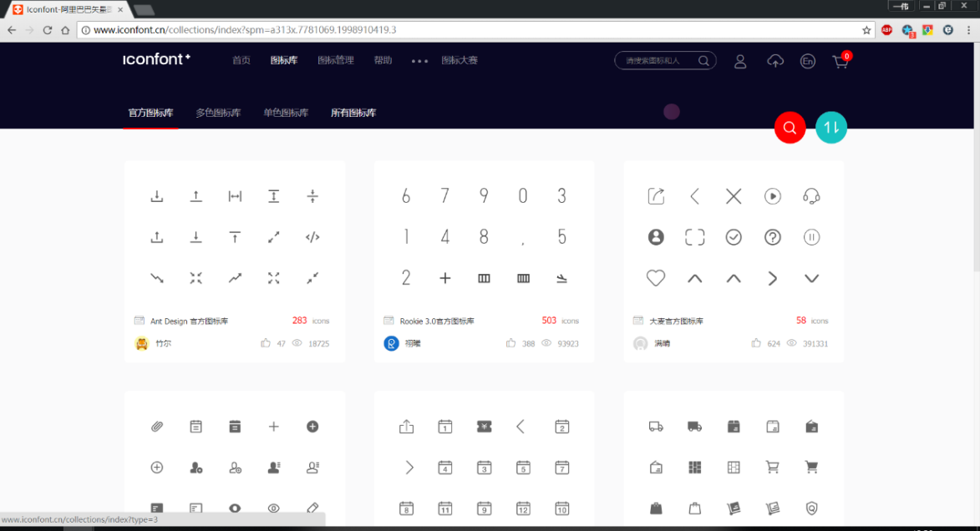This screenshot has width=980, height=531.
Task: Click the heart icon in third card
Action: pos(656,278)
